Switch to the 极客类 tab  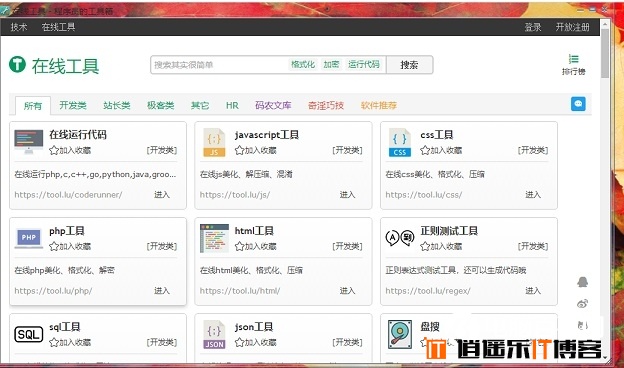(x=160, y=105)
